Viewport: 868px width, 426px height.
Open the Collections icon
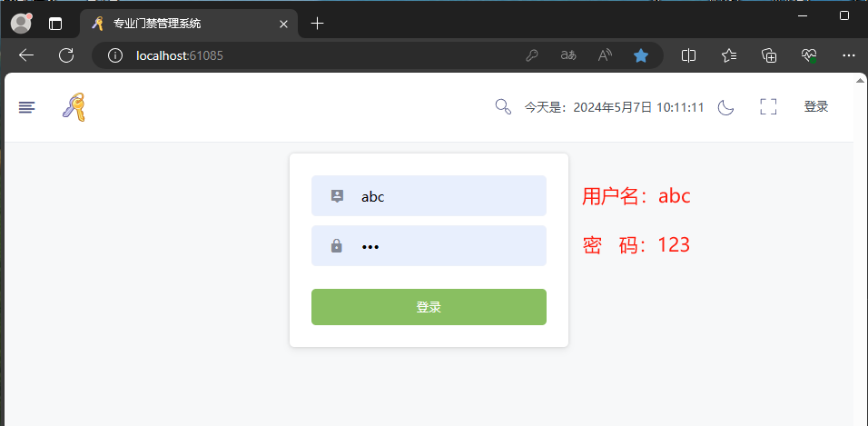[x=769, y=55]
